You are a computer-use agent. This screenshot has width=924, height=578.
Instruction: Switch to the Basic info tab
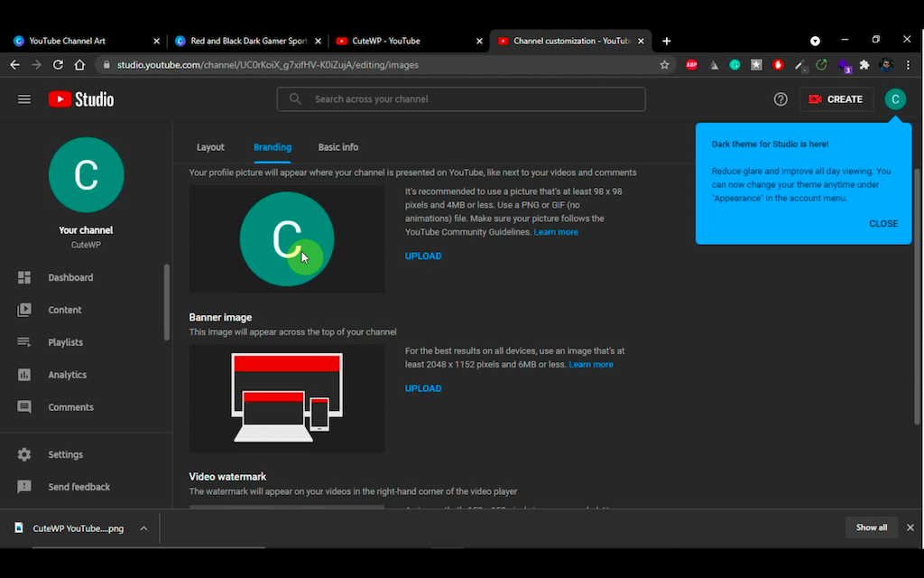pos(337,147)
